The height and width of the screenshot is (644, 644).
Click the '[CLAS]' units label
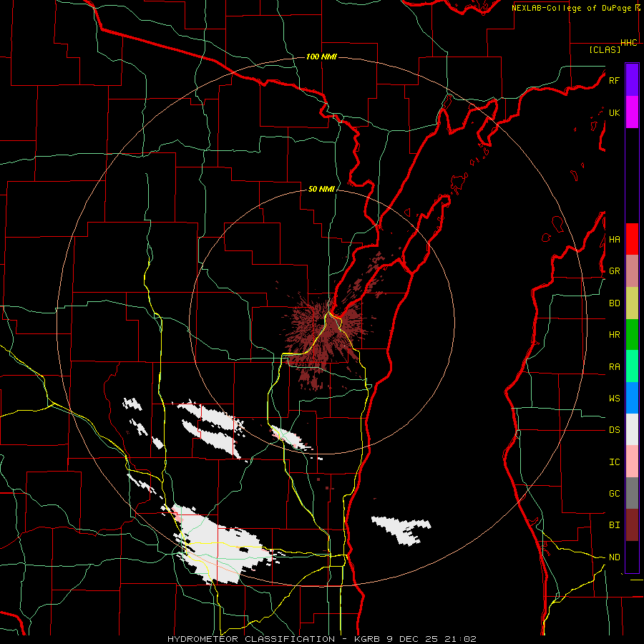point(605,49)
